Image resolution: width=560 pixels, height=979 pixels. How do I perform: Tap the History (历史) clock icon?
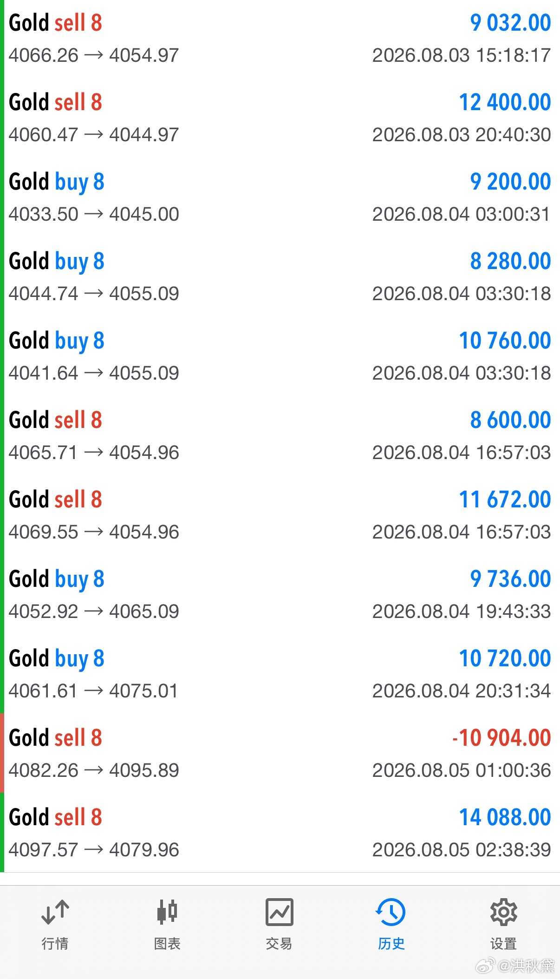click(391, 912)
